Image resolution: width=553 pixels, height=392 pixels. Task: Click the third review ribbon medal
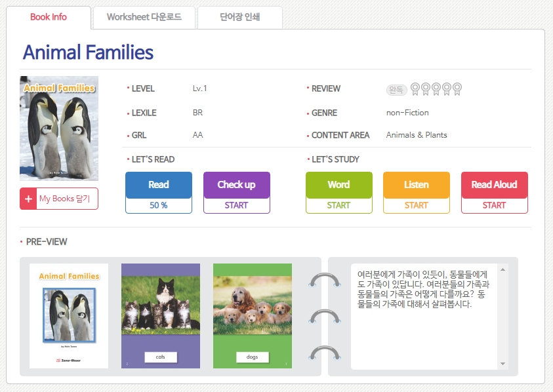click(436, 89)
